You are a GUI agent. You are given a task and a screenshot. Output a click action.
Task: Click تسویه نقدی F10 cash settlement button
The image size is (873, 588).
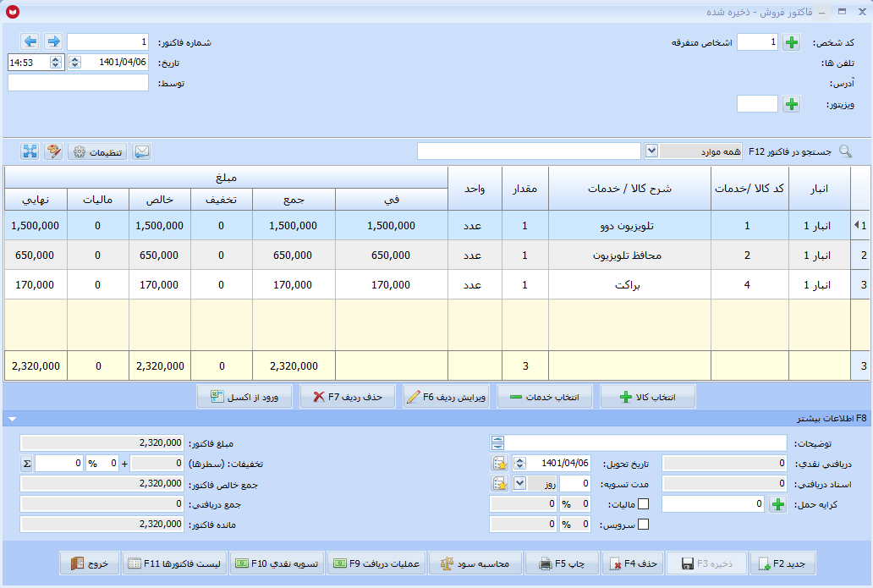(277, 563)
